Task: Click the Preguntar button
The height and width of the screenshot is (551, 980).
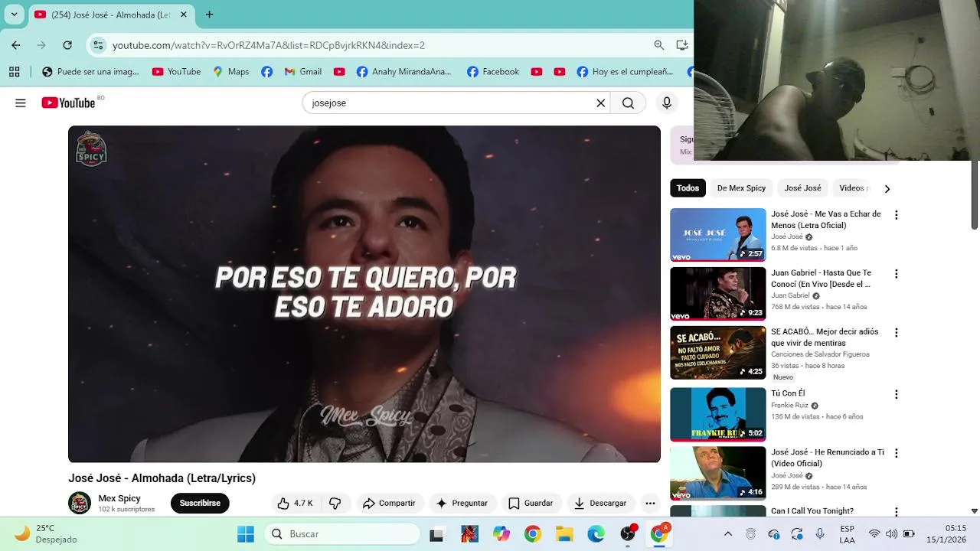Action: tap(462, 503)
